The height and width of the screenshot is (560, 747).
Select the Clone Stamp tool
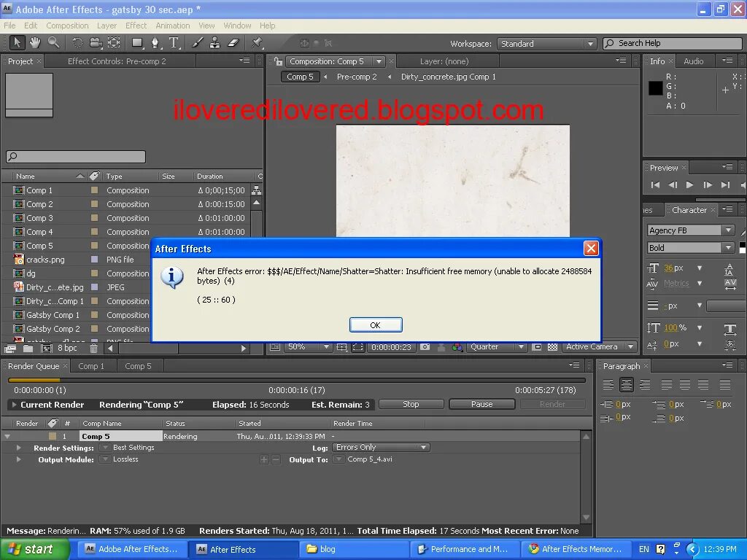[215, 43]
